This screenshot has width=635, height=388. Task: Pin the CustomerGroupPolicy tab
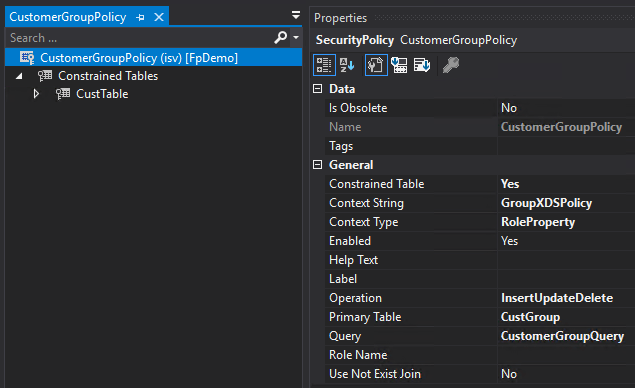point(140,17)
